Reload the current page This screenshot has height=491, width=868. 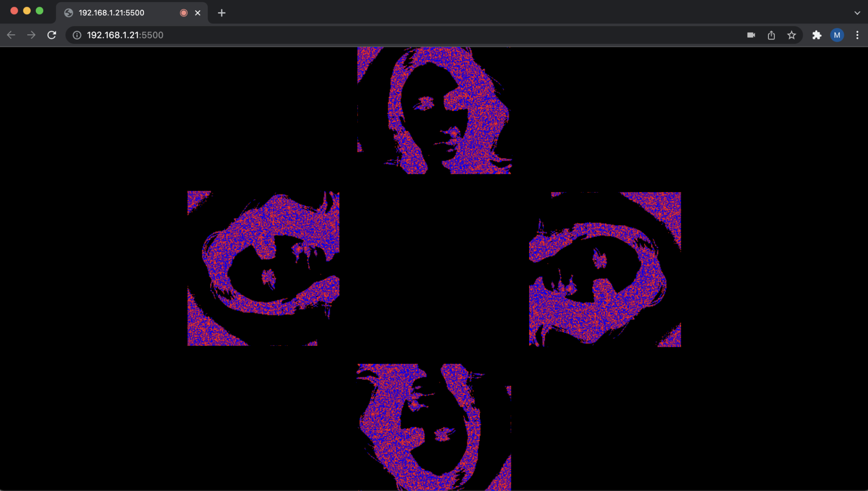(51, 35)
